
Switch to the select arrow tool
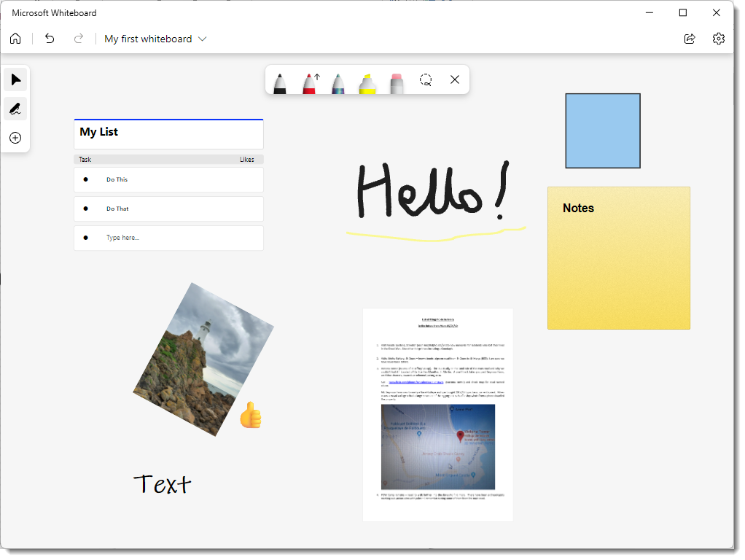(15, 79)
